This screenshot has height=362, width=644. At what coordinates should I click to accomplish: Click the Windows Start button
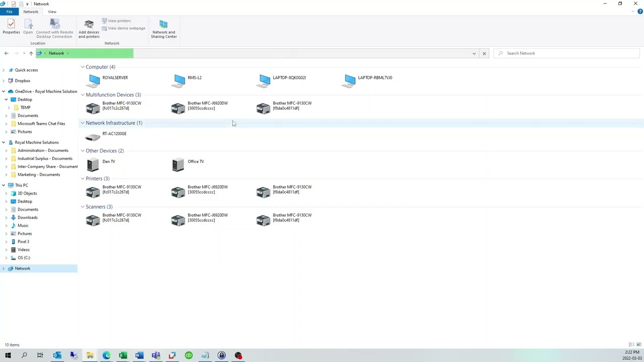coord(8,355)
